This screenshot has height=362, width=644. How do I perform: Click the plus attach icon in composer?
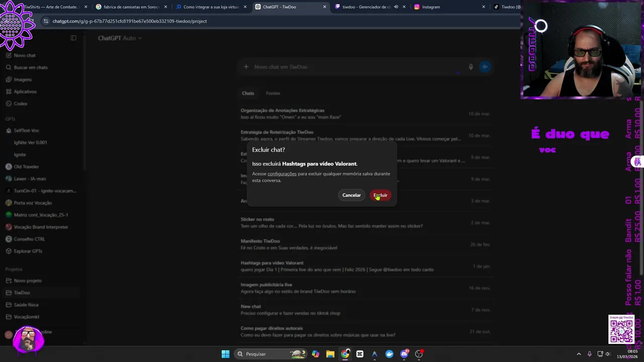click(246, 67)
